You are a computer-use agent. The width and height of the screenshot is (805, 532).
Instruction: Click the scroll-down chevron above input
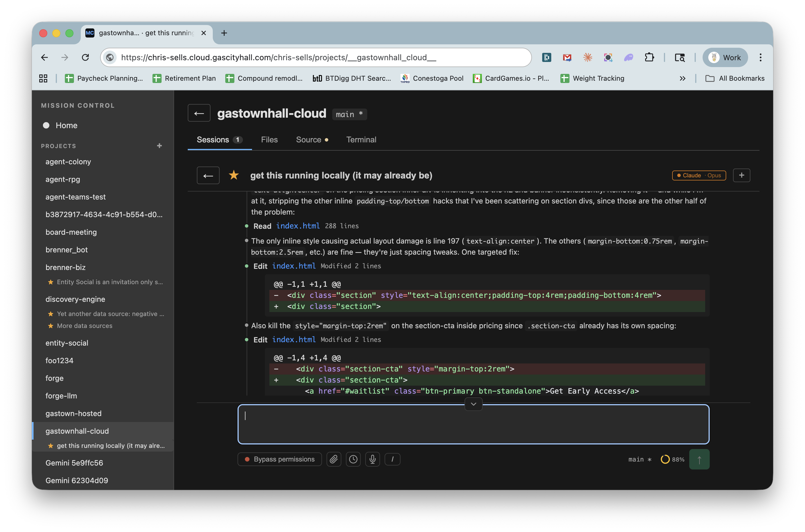(x=473, y=404)
